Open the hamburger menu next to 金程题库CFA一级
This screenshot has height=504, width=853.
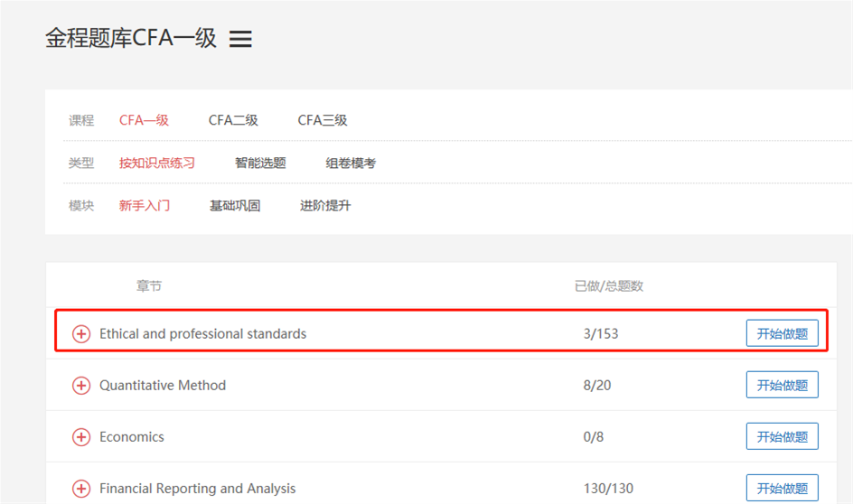click(240, 39)
